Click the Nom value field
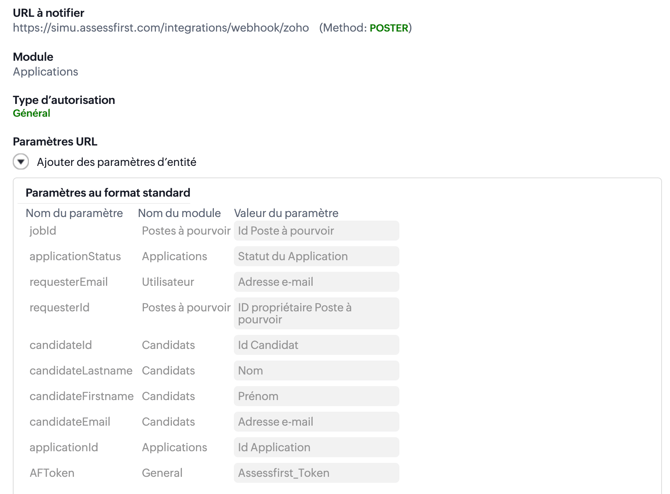Image resolution: width=670 pixels, height=494 pixels. (316, 371)
